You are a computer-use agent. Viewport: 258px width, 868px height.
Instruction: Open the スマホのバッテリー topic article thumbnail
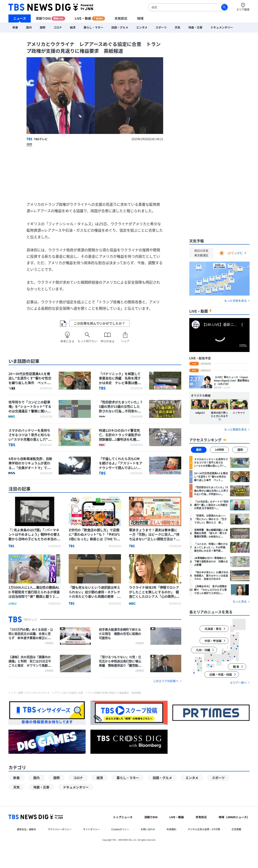75,437
